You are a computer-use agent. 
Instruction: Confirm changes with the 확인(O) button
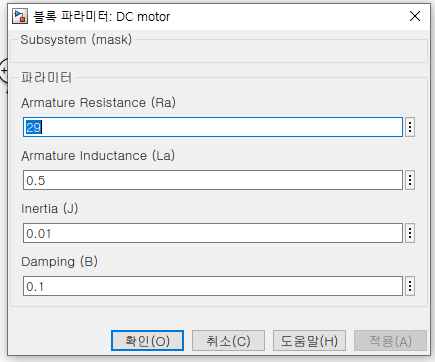pos(147,341)
